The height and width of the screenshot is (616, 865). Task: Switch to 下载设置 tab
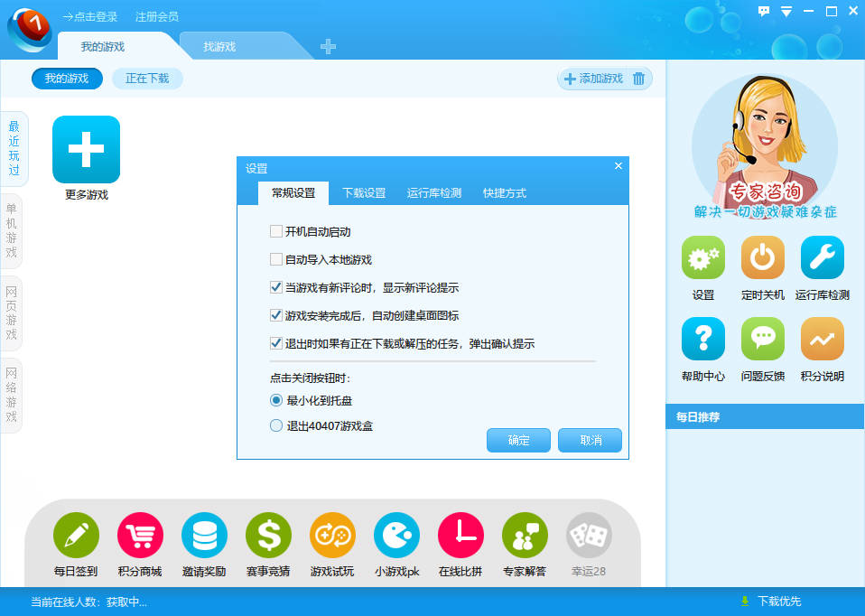point(364,193)
